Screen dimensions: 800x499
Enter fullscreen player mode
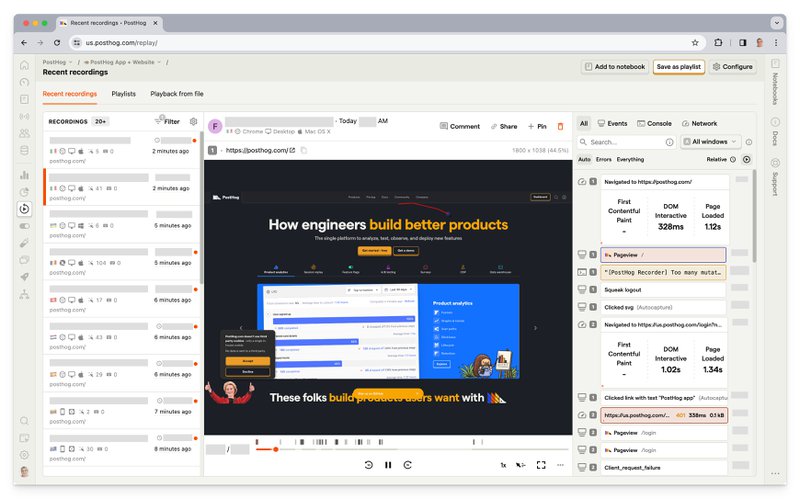(x=541, y=465)
